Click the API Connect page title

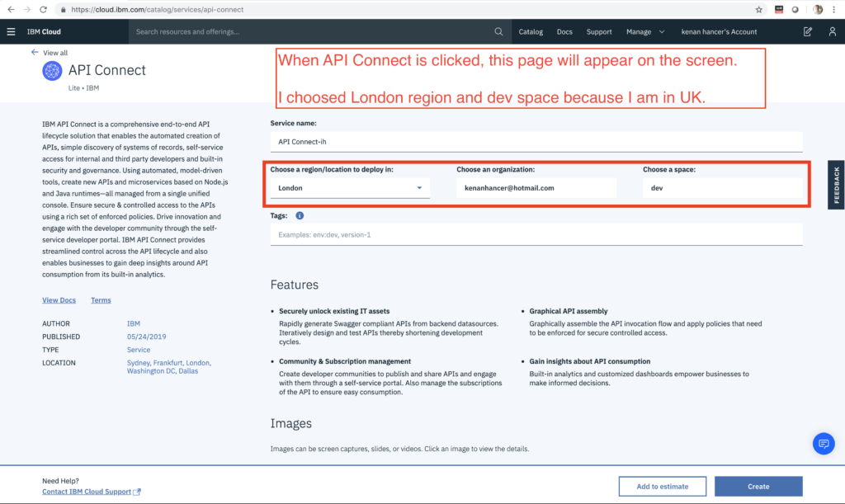(106, 70)
